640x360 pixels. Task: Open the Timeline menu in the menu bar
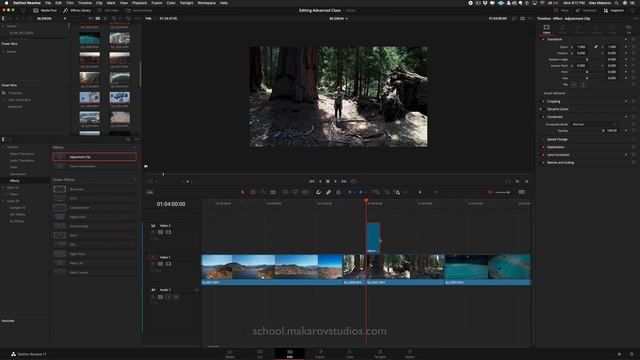85,3
